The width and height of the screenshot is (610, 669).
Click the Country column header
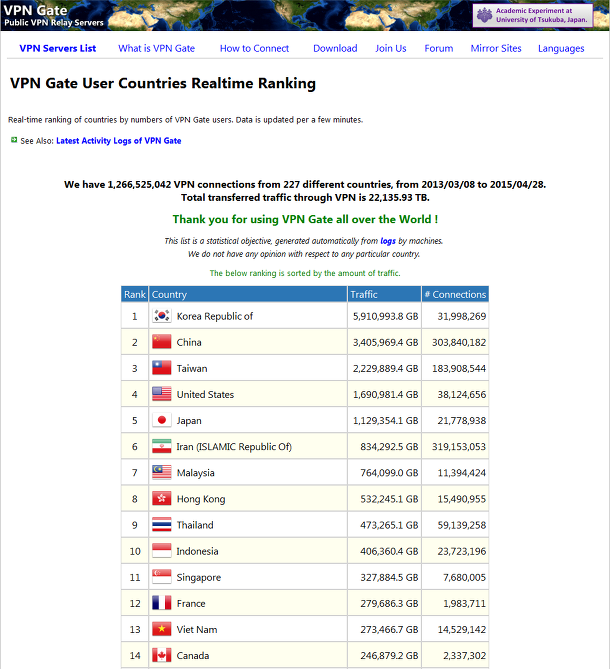click(248, 294)
